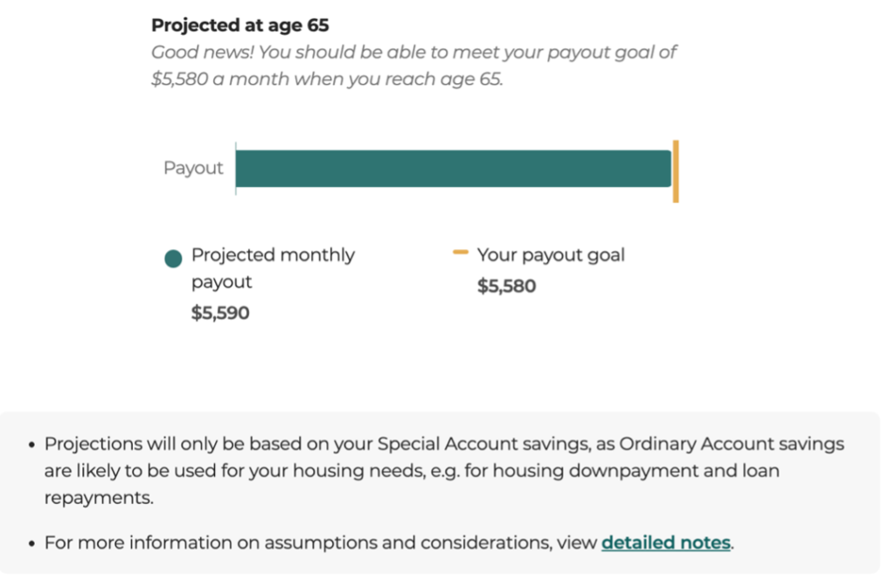Click the chart's vertical axis line

click(x=235, y=169)
